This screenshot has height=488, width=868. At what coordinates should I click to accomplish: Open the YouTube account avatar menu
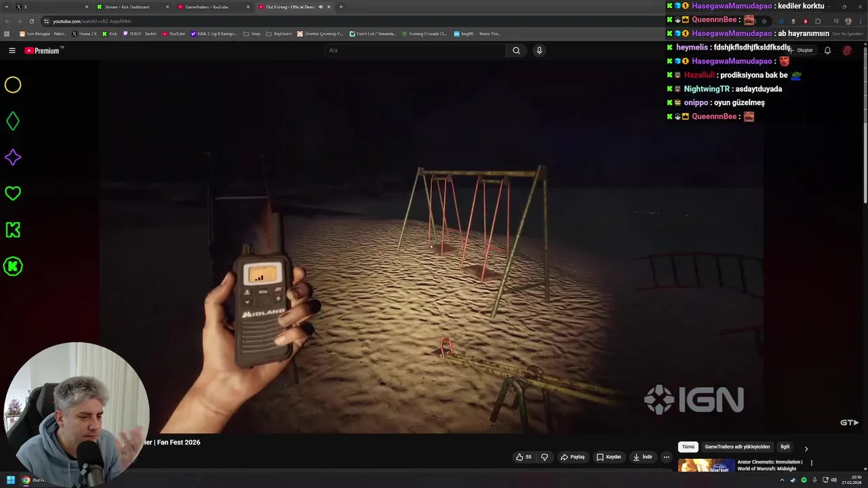point(847,50)
